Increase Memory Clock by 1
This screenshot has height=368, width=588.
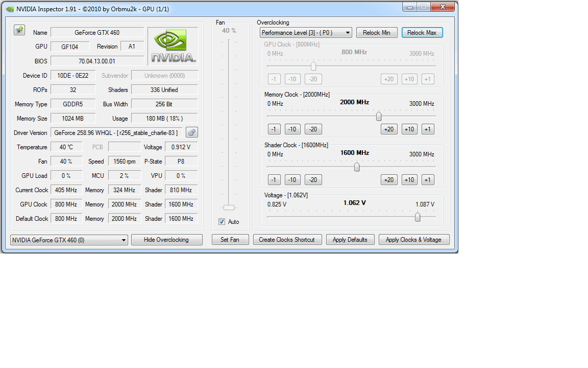(428, 129)
